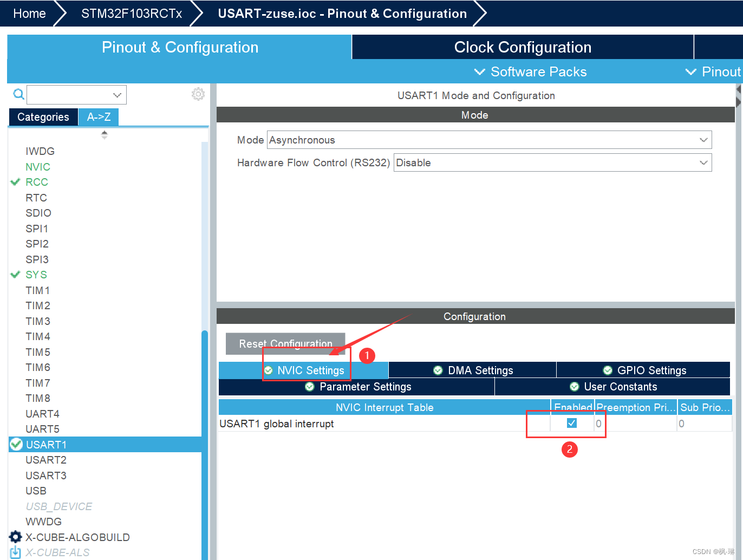This screenshot has height=560, width=743.
Task: Click the peripheral list vertical scrollbar
Action: click(205, 444)
